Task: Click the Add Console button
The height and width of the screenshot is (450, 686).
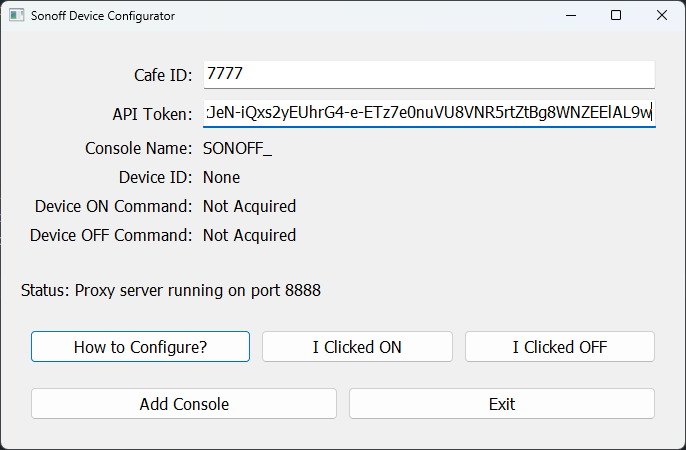Action: coord(184,404)
